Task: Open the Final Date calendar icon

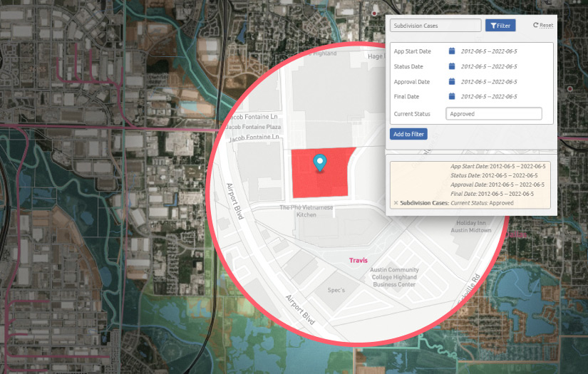Action: (x=452, y=96)
